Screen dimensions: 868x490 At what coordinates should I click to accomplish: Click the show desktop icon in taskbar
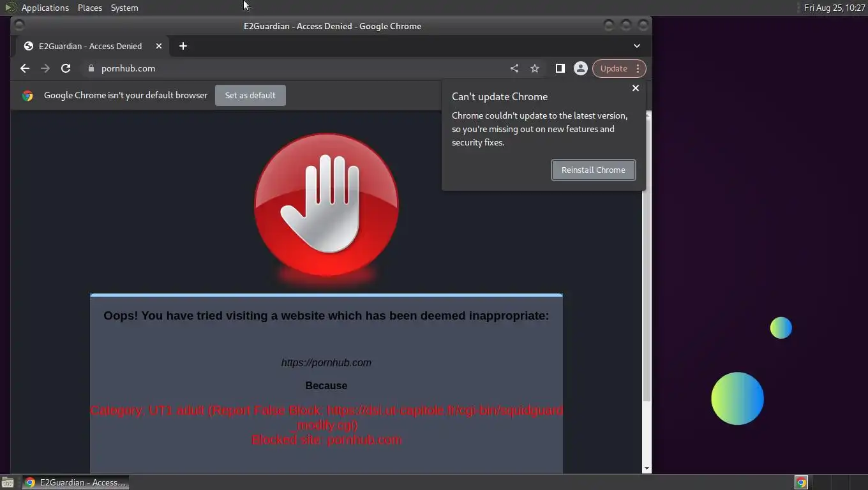(x=8, y=482)
